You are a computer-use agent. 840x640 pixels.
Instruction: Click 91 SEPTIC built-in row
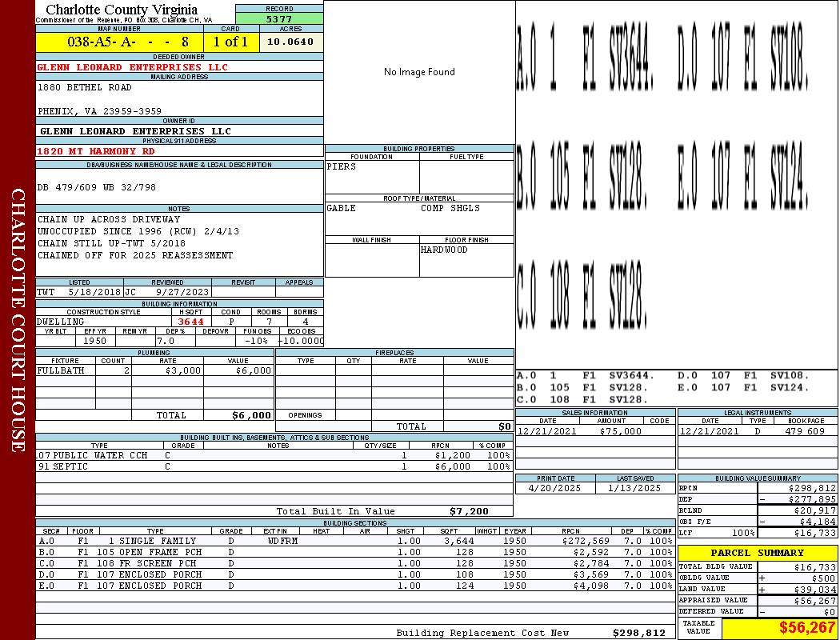[274, 467]
